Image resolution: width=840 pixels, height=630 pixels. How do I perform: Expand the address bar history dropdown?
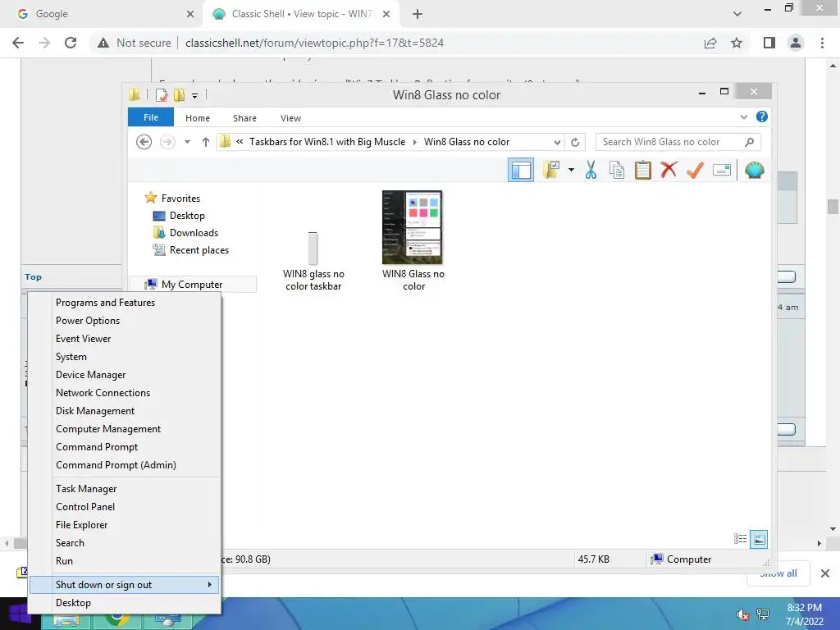pyautogui.click(x=557, y=142)
